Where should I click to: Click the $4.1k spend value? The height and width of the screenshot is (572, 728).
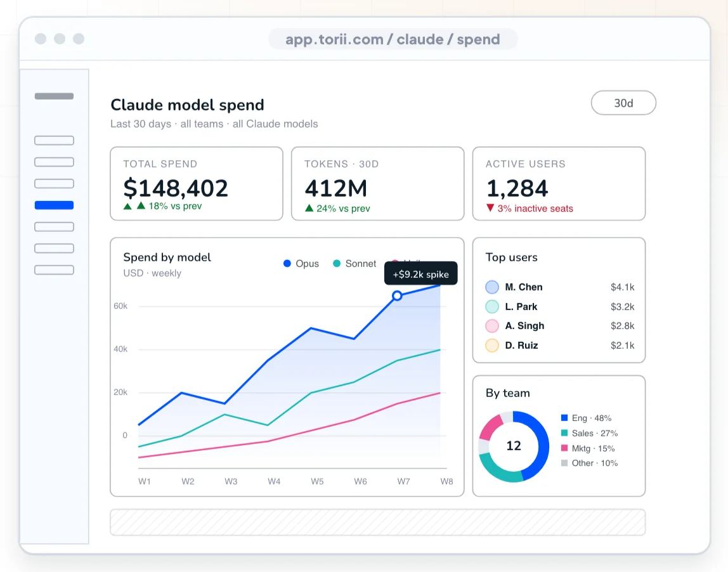(622, 287)
